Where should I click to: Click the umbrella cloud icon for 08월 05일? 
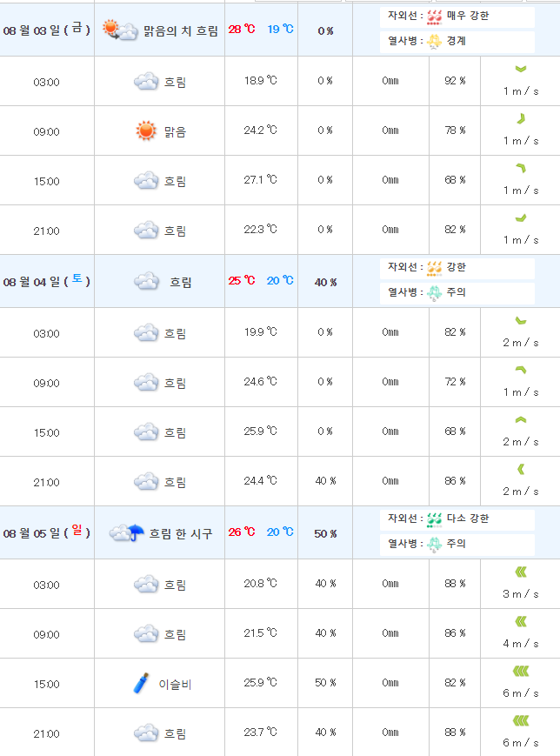126,533
